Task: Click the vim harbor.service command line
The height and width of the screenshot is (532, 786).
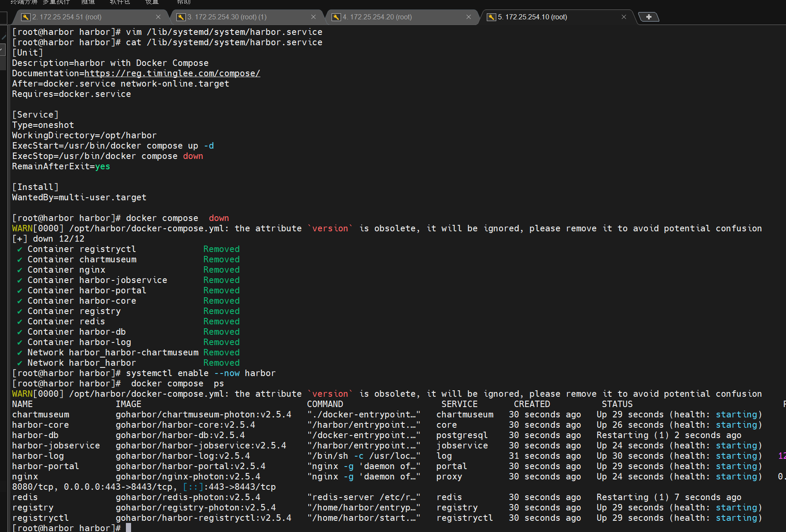Action: [167, 32]
